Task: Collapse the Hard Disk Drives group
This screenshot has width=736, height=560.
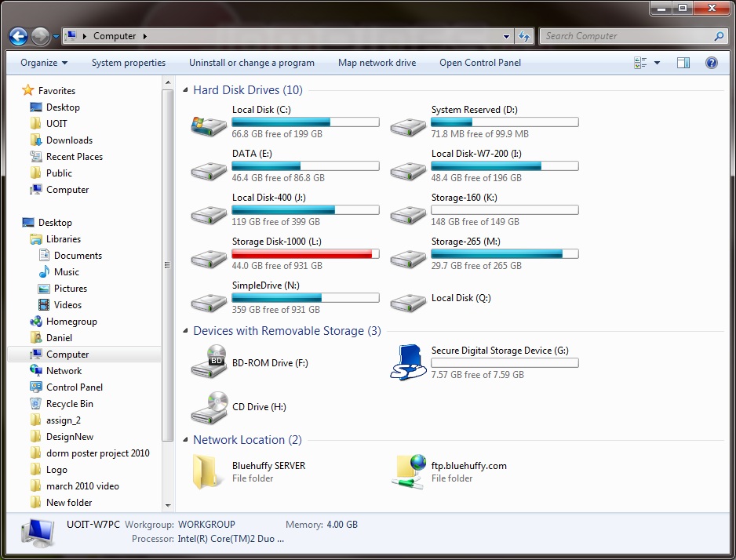Action: pos(185,90)
